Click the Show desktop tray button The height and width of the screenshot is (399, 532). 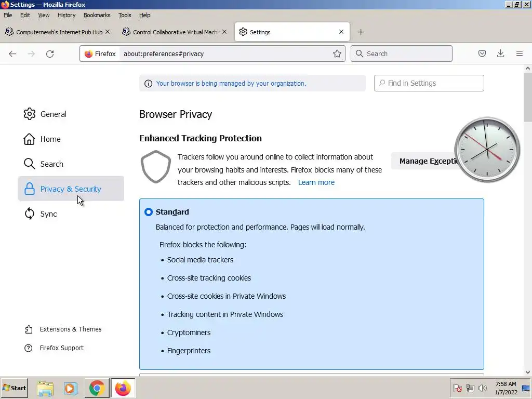(x=526, y=388)
